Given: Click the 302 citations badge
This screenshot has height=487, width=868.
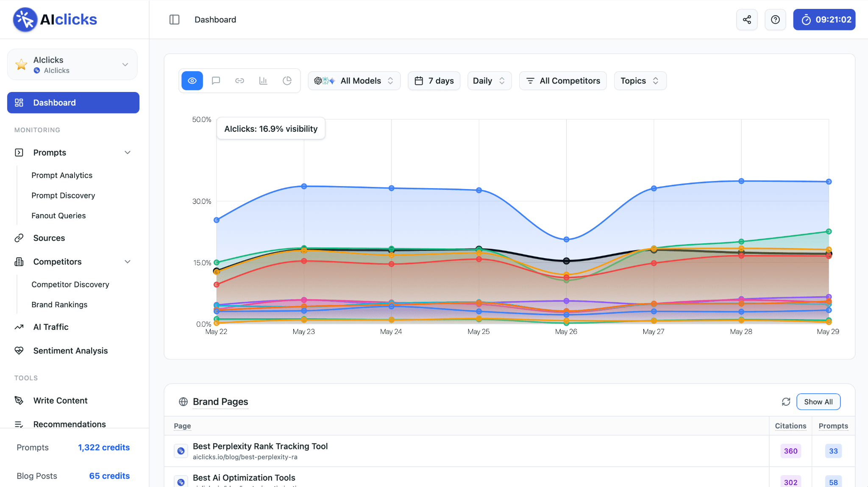Looking at the screenshot, I should tap(790, 482).
